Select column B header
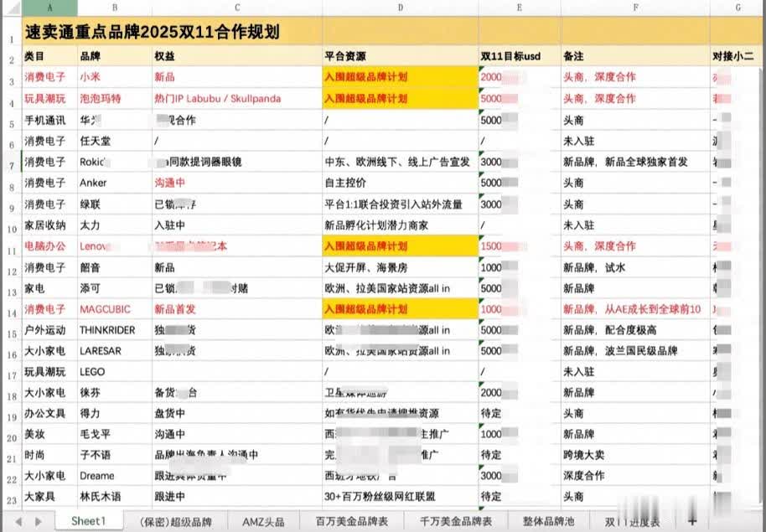This screenshot has height=532, width=766. click(115, 8)
